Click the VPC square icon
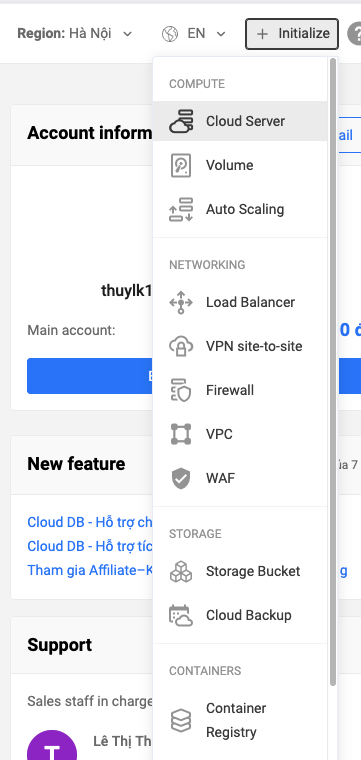The height and width of the screenshot is (760, 361). click(181, 434)
